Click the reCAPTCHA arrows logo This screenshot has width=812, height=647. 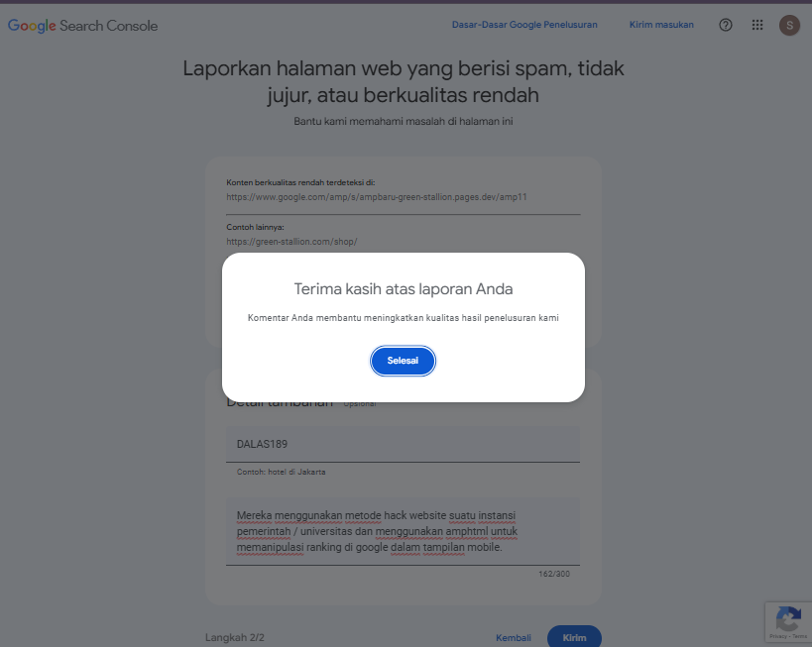point(788,619)
